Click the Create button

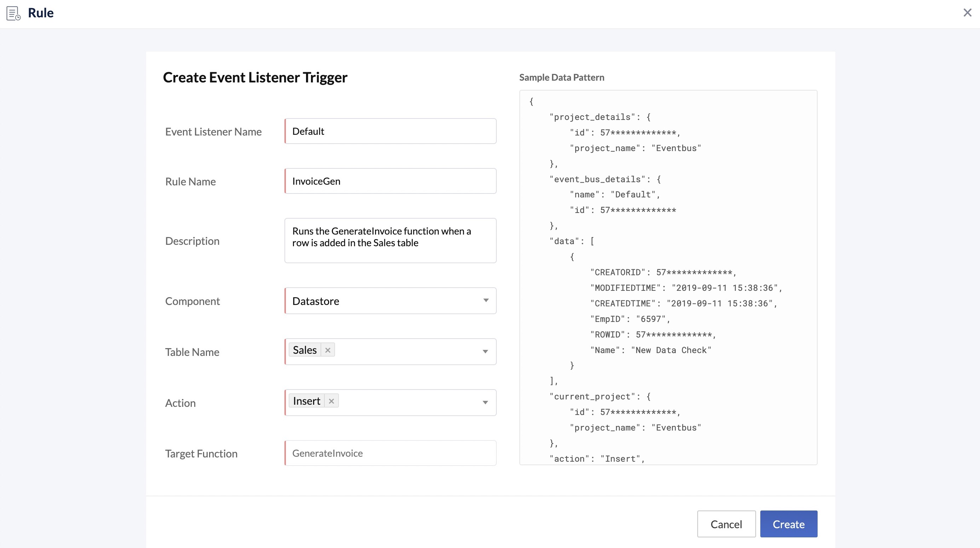pos(788,524)
